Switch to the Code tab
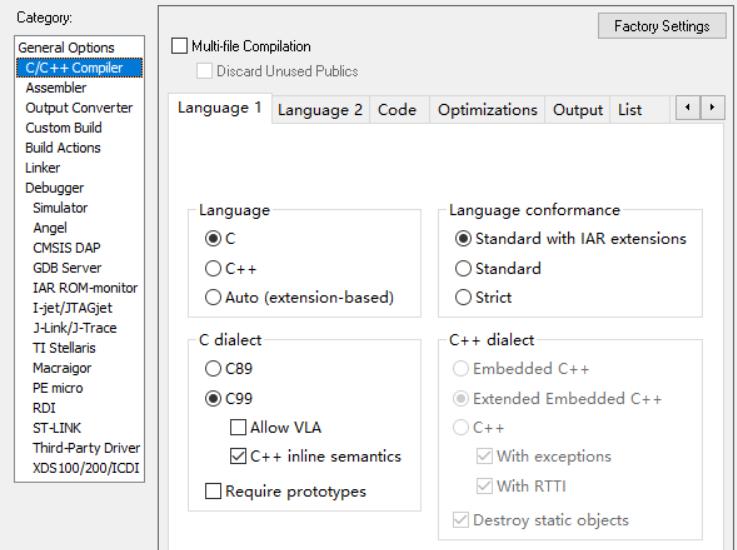737x550 pixels. pyautogui.click(x=398, y=110)
